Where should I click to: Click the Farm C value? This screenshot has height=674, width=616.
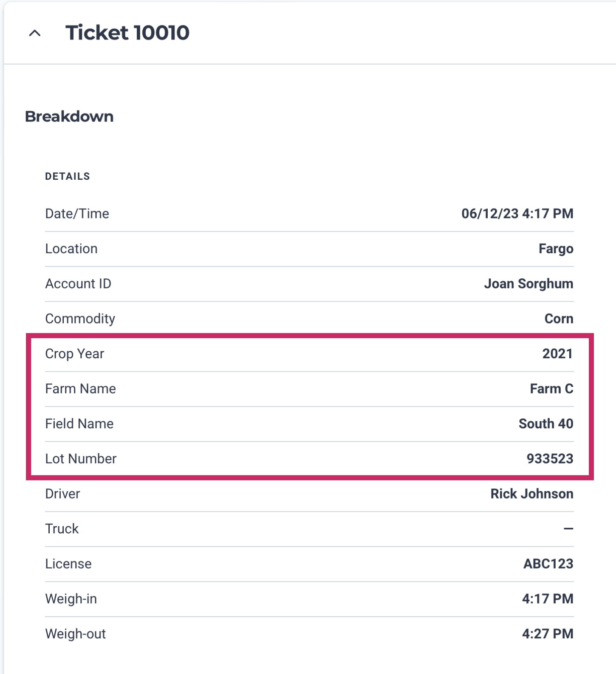tap(551, 388)
